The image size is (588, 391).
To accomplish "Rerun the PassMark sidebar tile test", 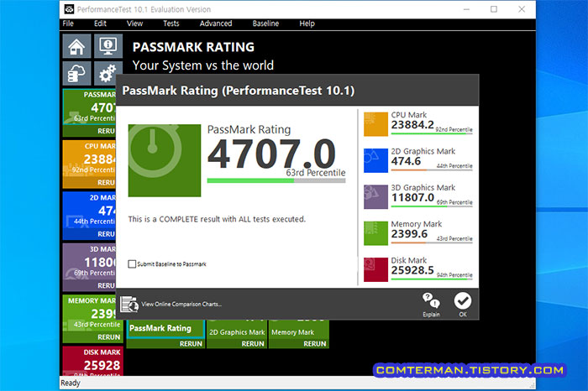I will pyautogui.click(x=107, y=131).
